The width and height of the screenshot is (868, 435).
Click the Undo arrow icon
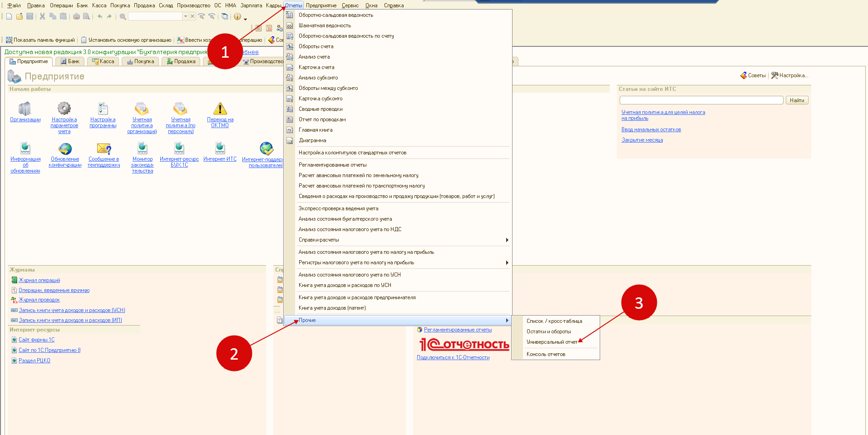(100, 16)
